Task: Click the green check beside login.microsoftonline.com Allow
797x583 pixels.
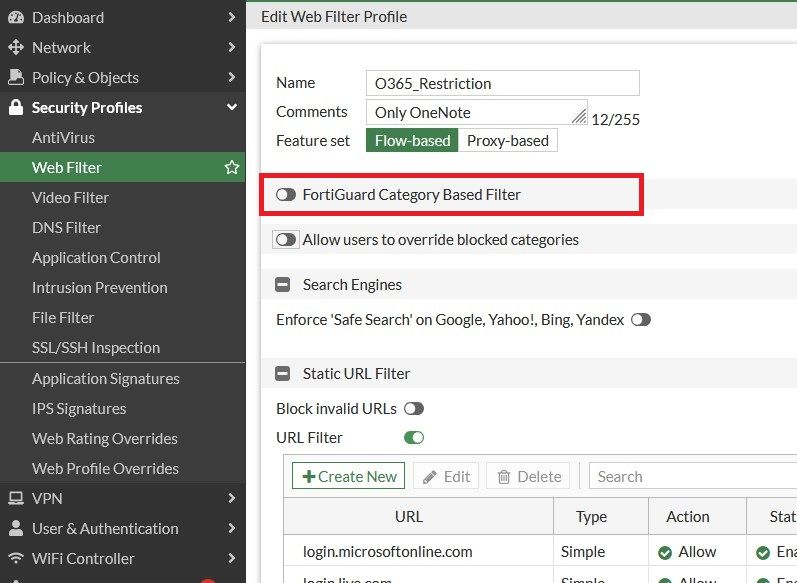Action: pos(665,553)
